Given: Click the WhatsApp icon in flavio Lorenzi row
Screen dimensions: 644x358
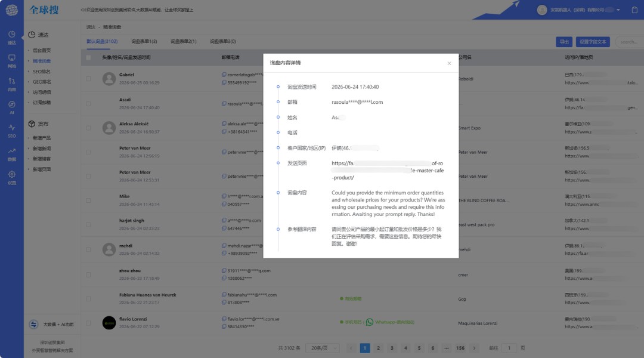Looking at the screenshot, I should click(369, 322).
